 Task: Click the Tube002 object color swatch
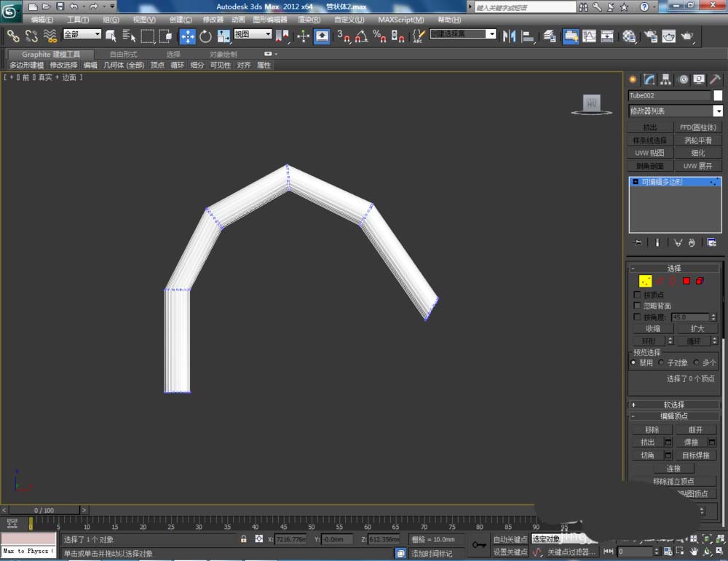[718, 95]
